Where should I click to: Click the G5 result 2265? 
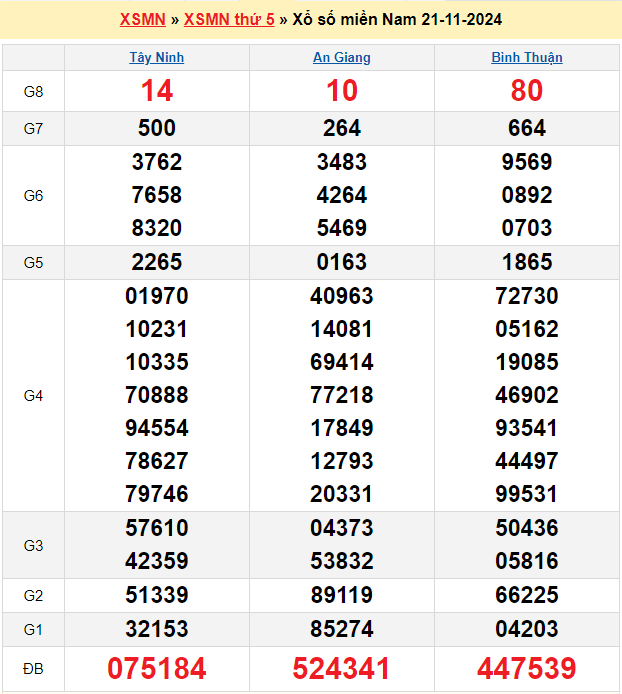pos(157,262)
